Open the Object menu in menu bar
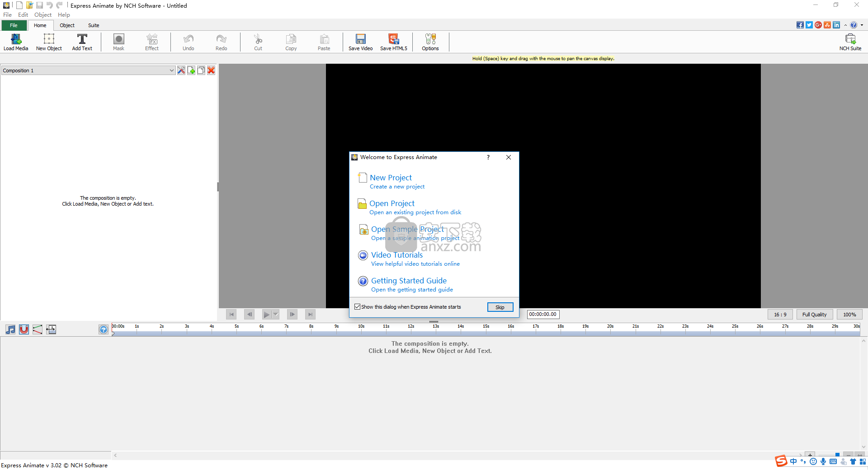Viewport: 868px width, 470px height. [x=43, y=15]
